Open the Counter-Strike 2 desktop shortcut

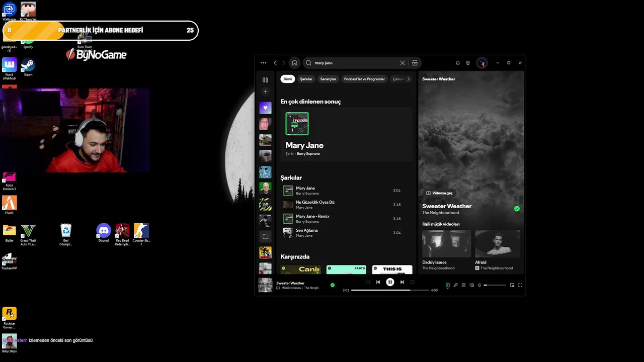(141, 234)
